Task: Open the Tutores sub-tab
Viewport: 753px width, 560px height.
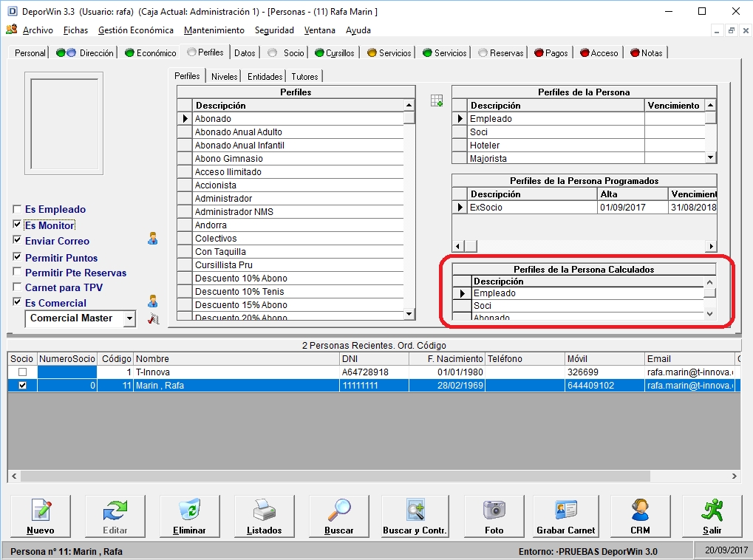Action: coord(304,76)
